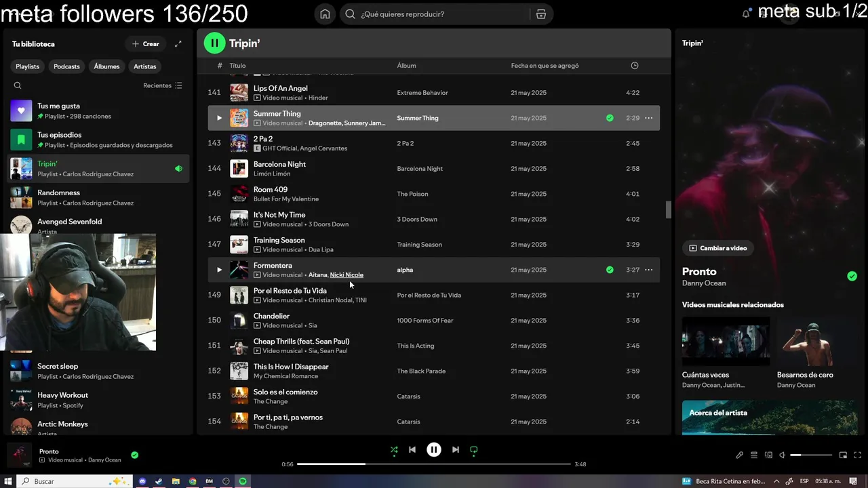
Task: Mute with the volume speaker icon
Action: pyautogui.click(x=782, y=455)
